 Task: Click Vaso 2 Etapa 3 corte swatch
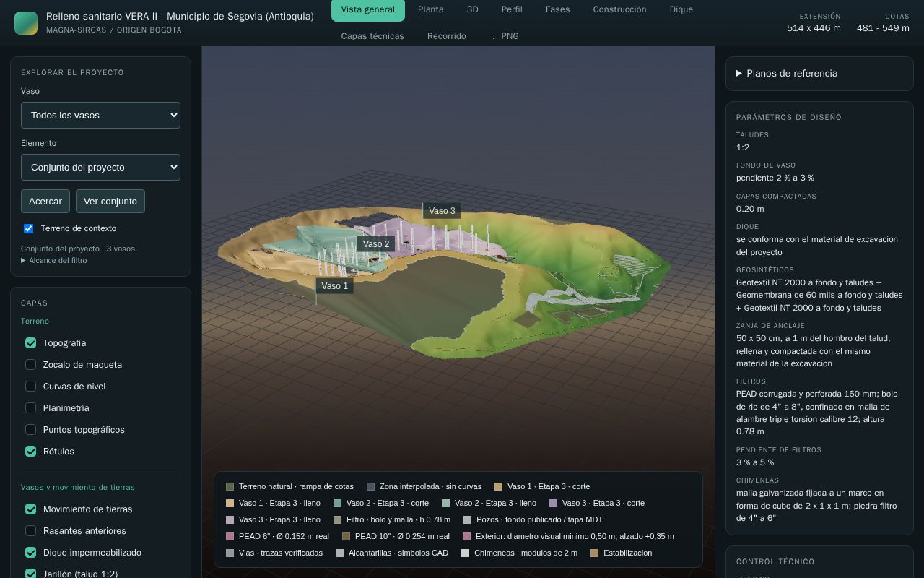[x=338, y=504]
